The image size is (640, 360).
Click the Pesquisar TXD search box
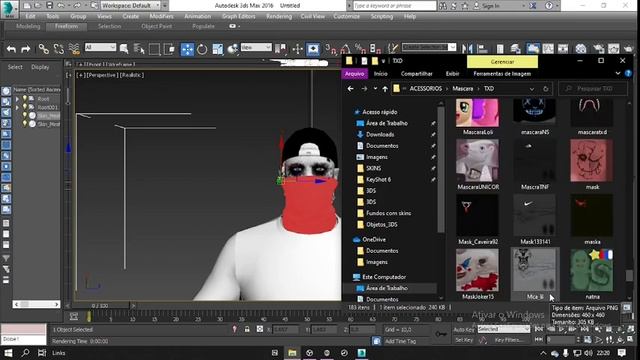click(593, 89)
